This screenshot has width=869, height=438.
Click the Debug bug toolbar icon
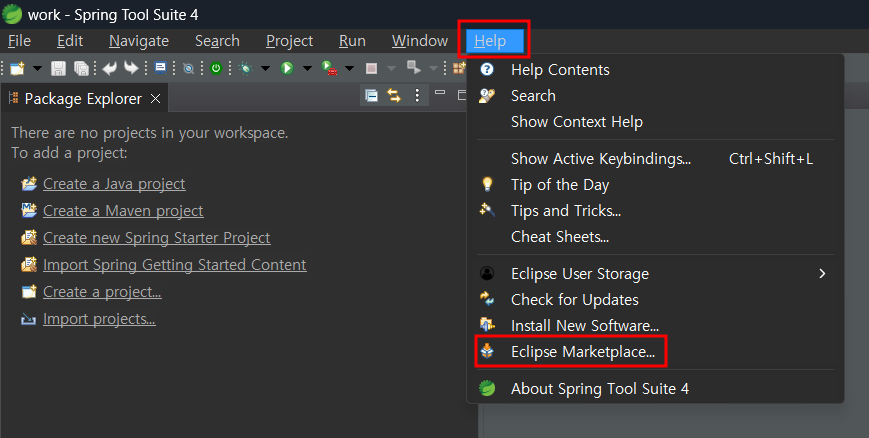point(246,68)
